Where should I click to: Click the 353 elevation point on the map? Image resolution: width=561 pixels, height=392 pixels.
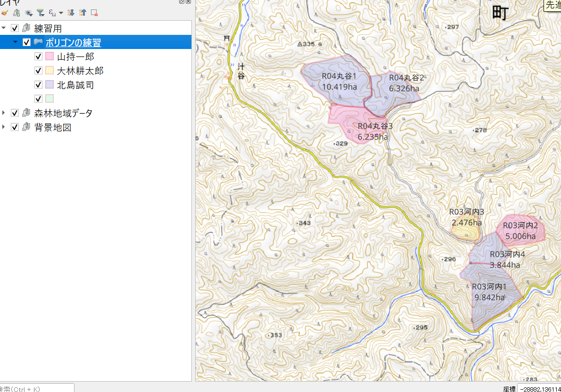coord(275,335)
